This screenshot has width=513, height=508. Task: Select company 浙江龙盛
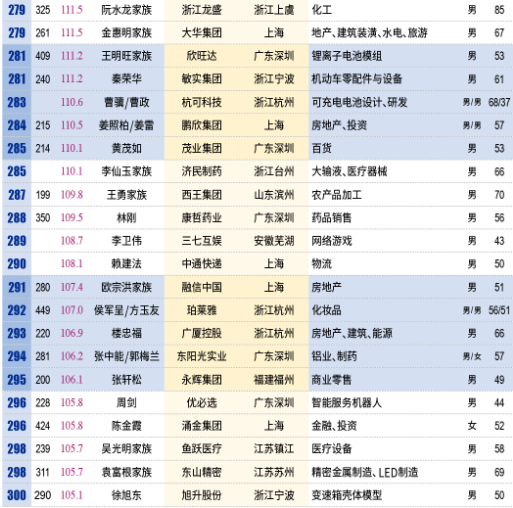202,10
